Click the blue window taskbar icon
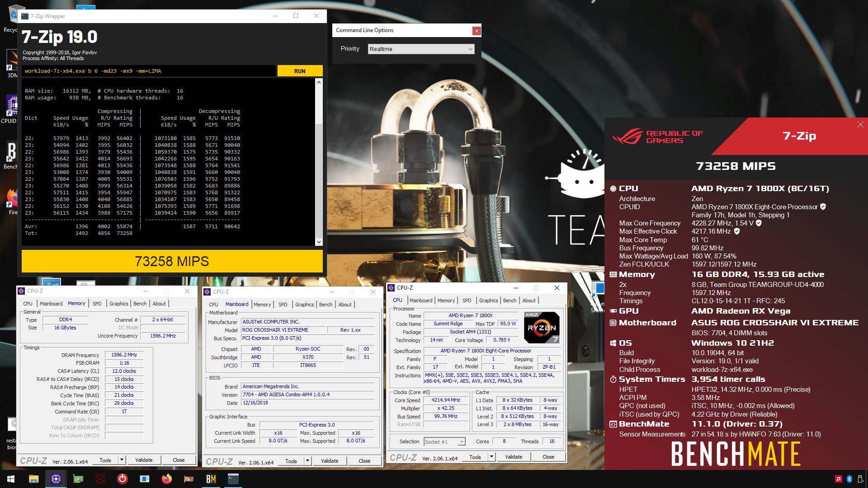 [x=145, y=479]
